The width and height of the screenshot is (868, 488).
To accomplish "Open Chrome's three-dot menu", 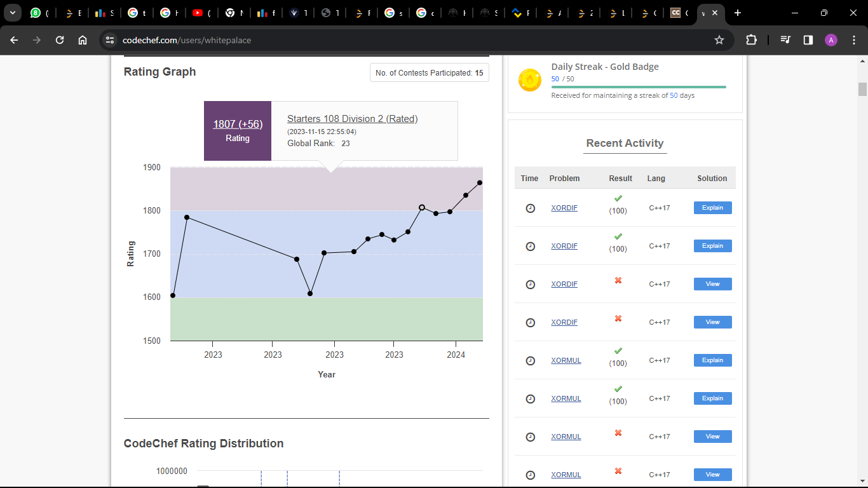I will point(853,40).
